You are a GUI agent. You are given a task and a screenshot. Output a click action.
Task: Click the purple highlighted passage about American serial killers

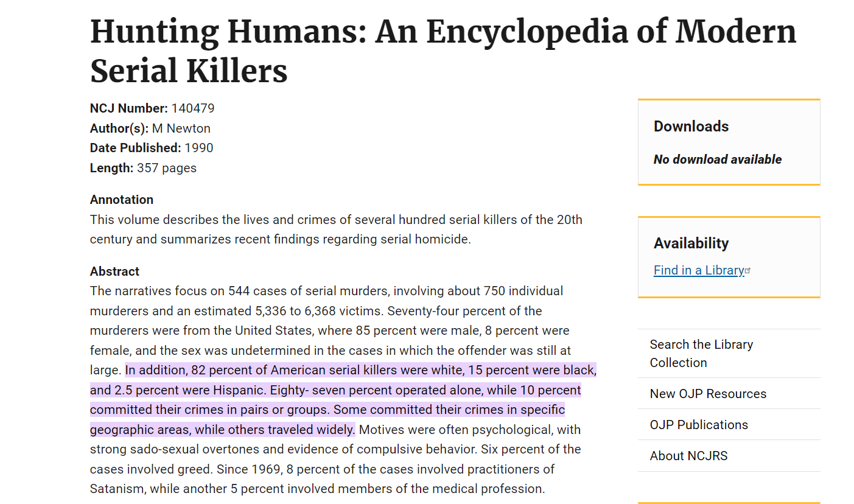(343, 399)
